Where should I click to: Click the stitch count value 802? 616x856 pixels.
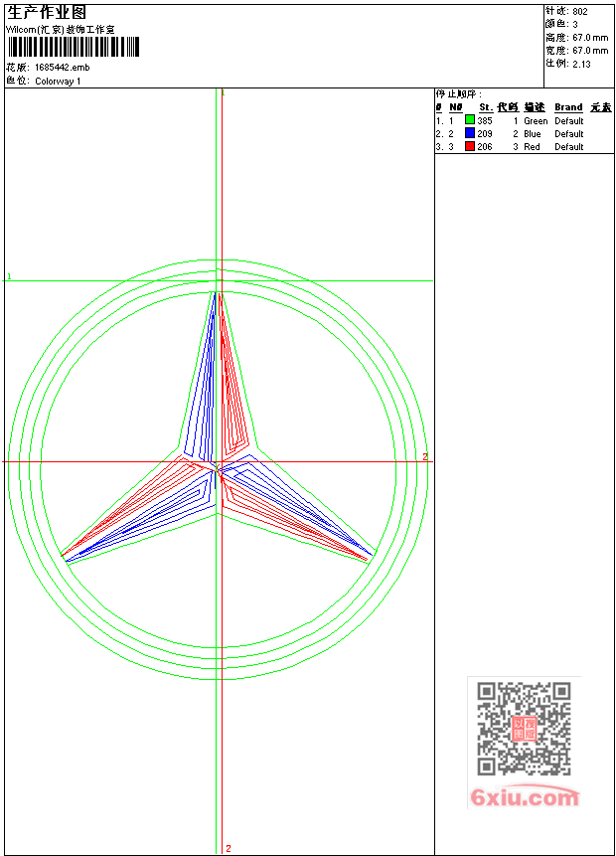pos(580,12)
